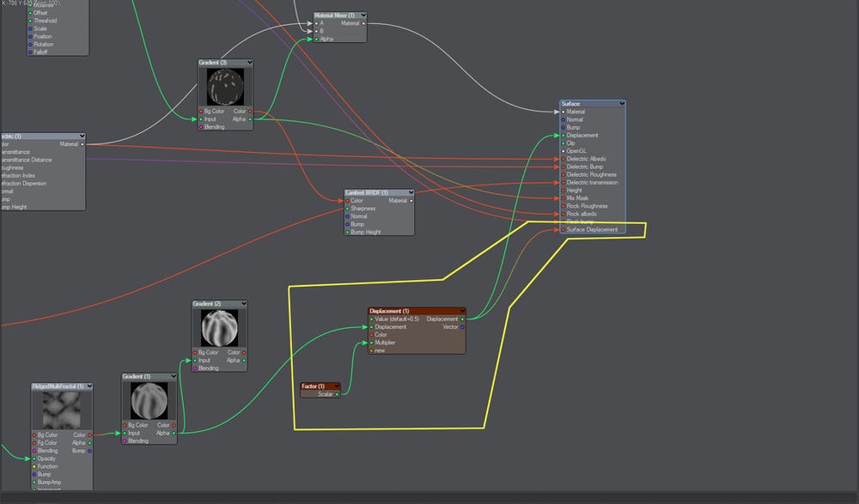Click Bump Height socket on Lambert BRDF
This screenshot has height=504, width=859.
pos(347,233)
